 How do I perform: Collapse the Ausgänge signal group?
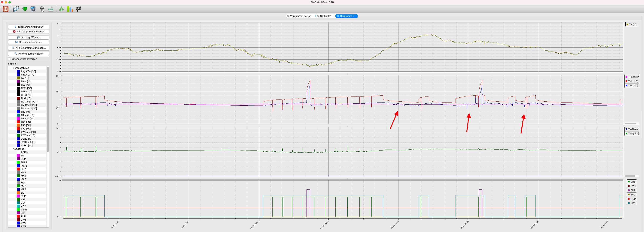click(11, 149)
